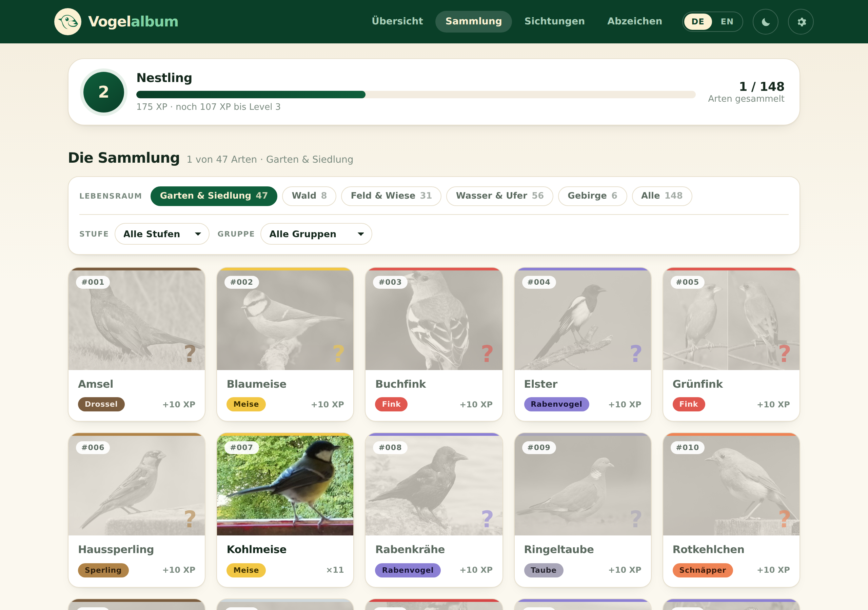This screenshot has height=610, width=868.
Task: Open the Abzeichen nav item
Action: coord(634,22)
